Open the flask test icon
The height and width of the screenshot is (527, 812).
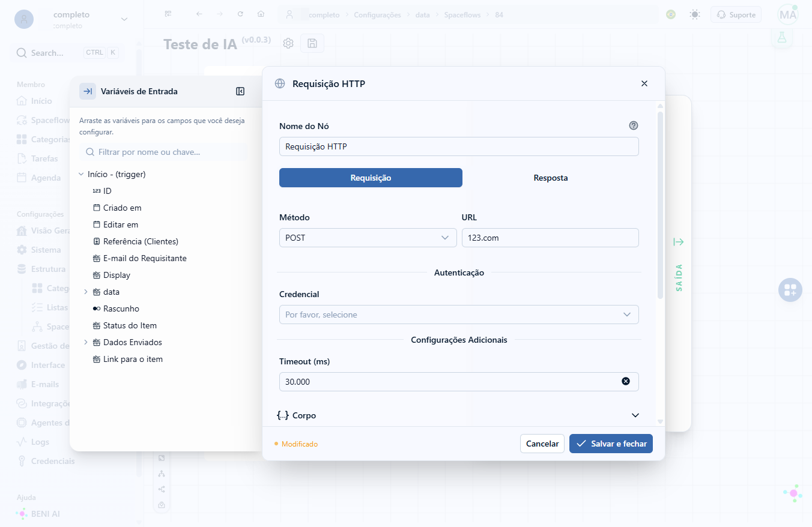click(x=781, y=37)
